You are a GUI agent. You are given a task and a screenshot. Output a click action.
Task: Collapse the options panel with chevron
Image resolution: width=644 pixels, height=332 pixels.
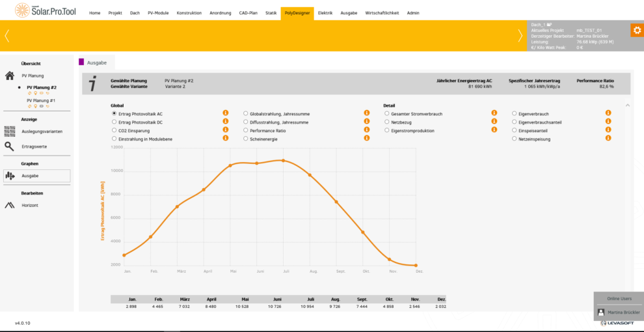coord(627,105)
